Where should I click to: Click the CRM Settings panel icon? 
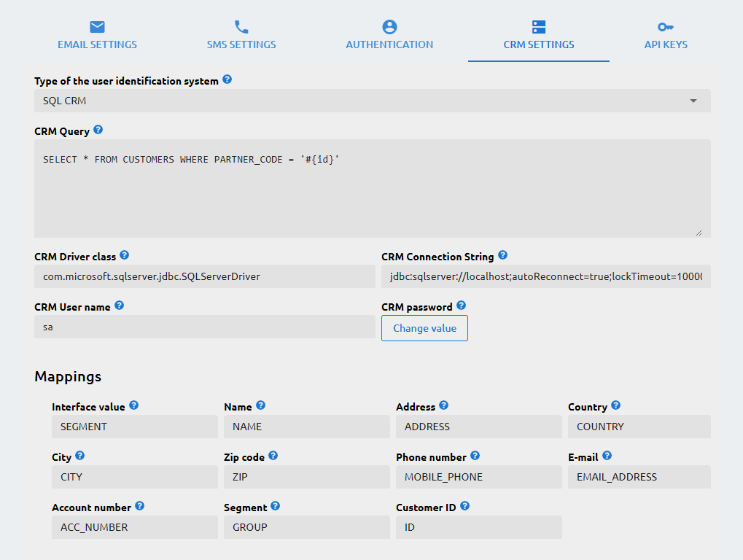tap(538, 26)
